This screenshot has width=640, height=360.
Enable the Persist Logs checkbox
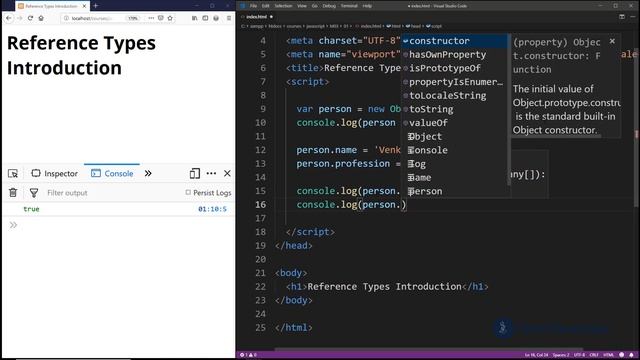coord(188,192)
